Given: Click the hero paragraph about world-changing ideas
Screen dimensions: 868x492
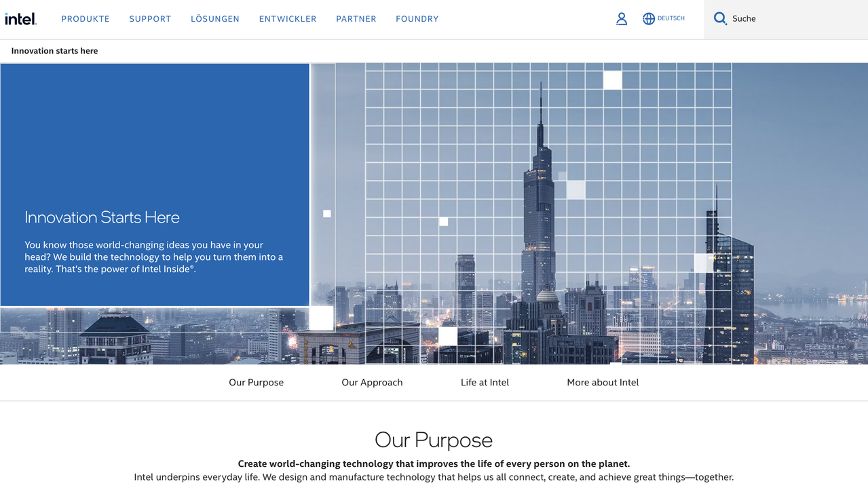Looking at the screenshot, I should (154, 257).
